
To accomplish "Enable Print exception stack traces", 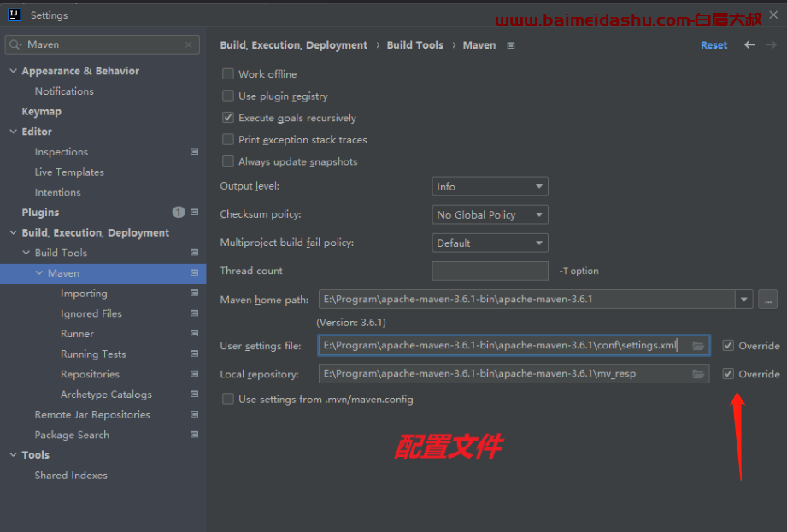I will tap(228, 139).
